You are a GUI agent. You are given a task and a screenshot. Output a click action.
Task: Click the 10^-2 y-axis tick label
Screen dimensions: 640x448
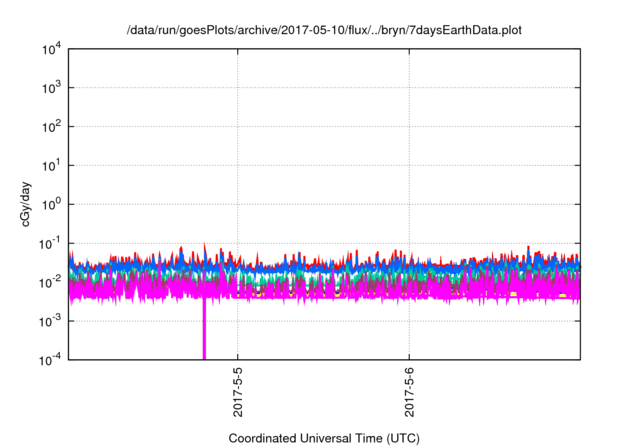[x=50, y=282]
